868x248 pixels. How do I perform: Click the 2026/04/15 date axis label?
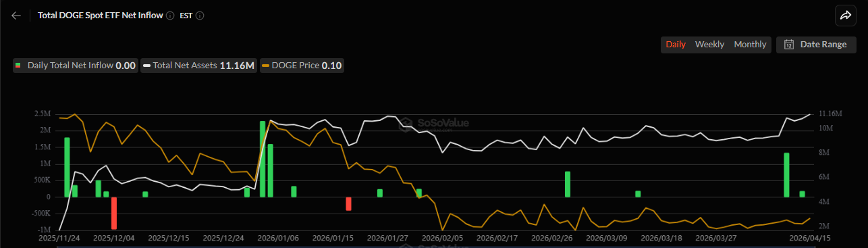(x=809, y=238)
